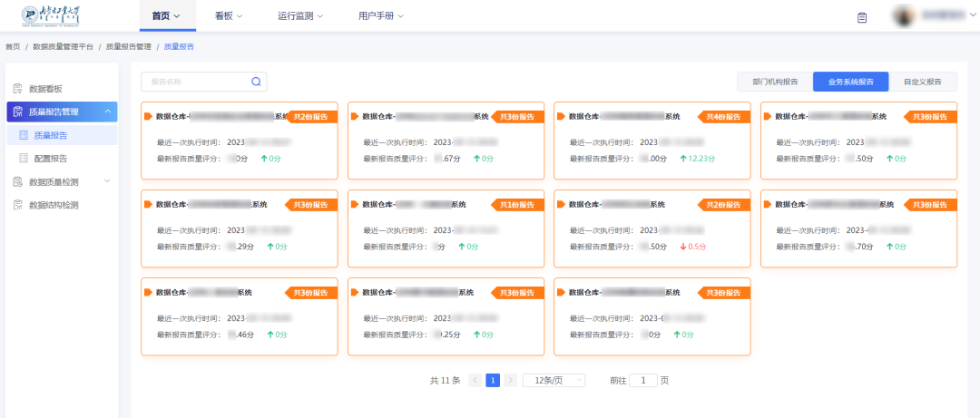Click the clipboard icon in top bar
Screen dimensions: 980x418
tap(861, 17)
